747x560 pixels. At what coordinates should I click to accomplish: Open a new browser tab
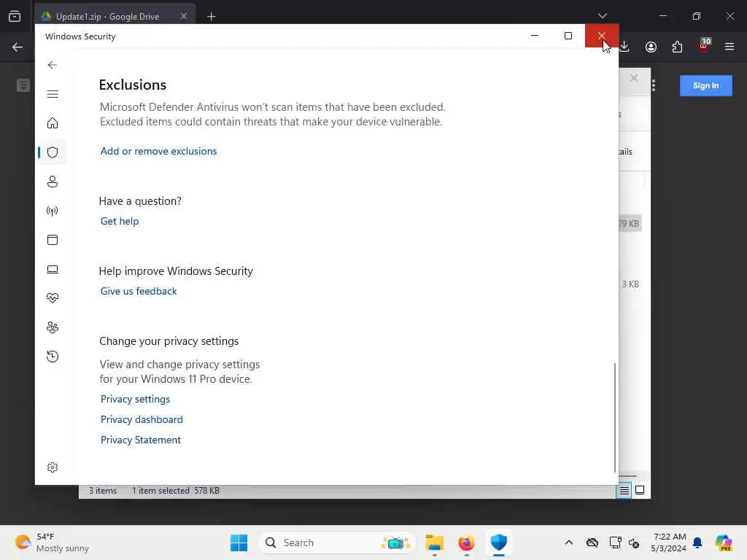(x=212, y=17)
